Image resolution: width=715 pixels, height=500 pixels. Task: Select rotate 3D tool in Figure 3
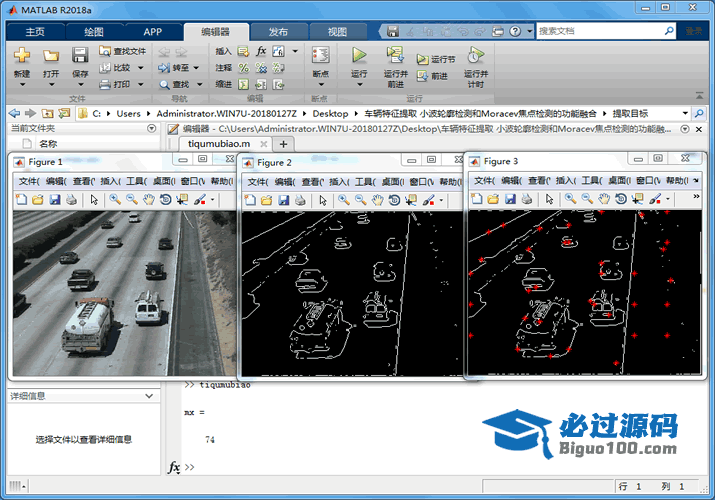tap(621, 199)
